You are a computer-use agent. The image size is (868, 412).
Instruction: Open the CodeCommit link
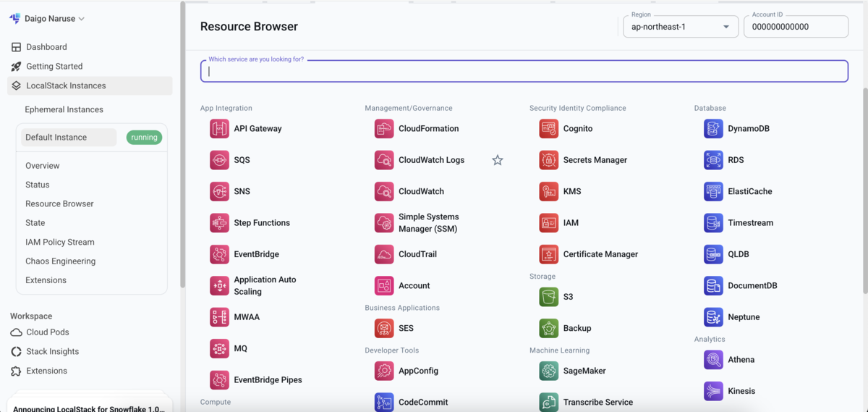423,403
